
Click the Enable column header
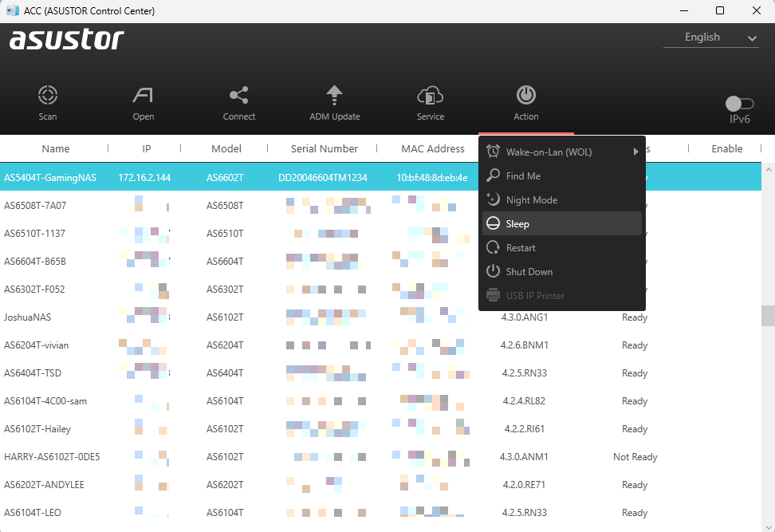727,149
